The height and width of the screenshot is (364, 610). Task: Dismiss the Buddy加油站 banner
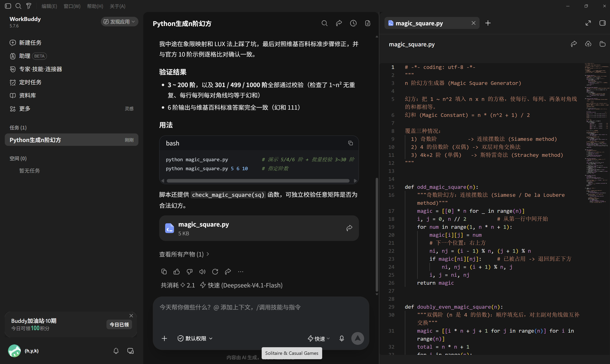[131, 315]
